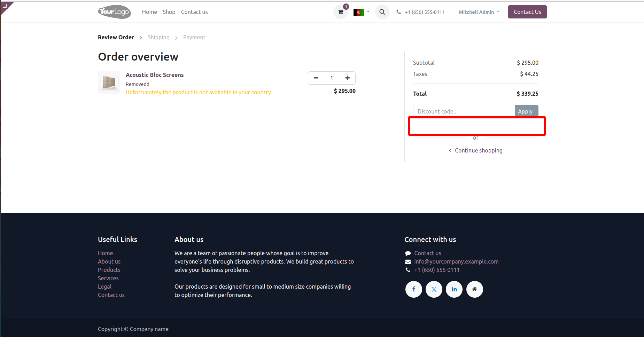Open the X (Twitter) social icon
The width and height of the screenshot is (644, 337).
click(434, 289)
